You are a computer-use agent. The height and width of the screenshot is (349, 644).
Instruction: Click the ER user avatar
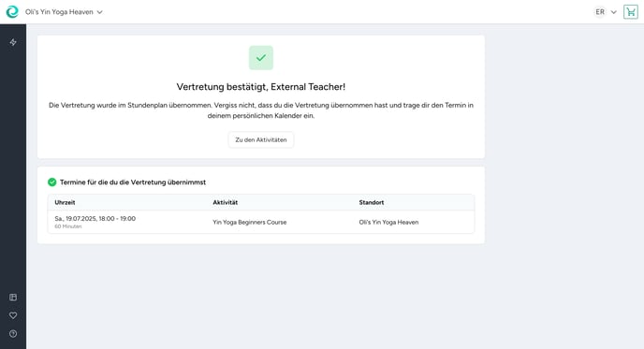coord(600,12)
